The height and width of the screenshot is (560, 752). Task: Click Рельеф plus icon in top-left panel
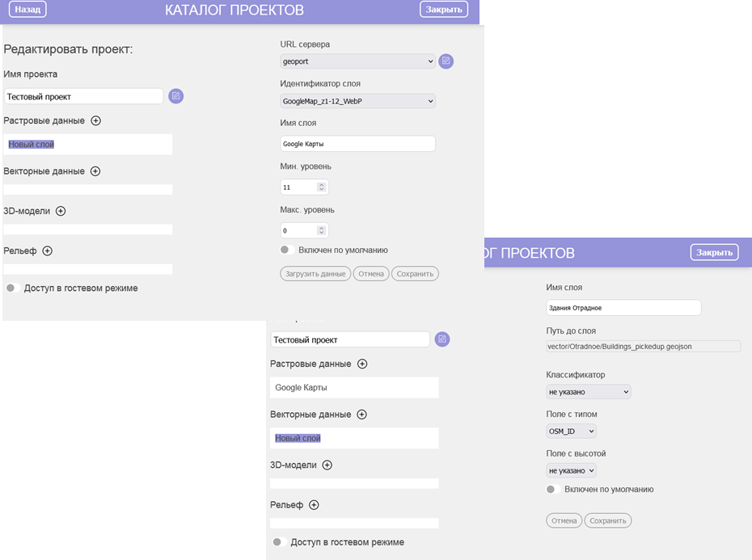pyautogui.click(x=48, y=251)
